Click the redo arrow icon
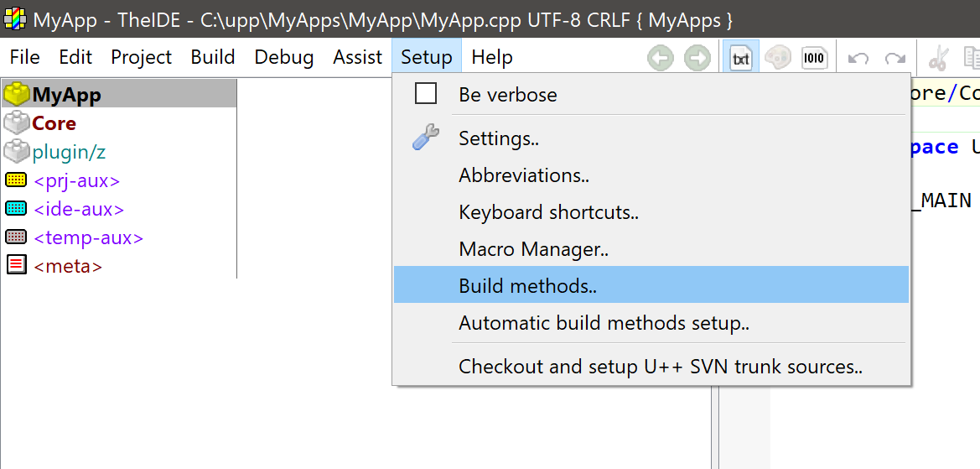The width and height of the screenshot is (980, 469). click(895, 58)
